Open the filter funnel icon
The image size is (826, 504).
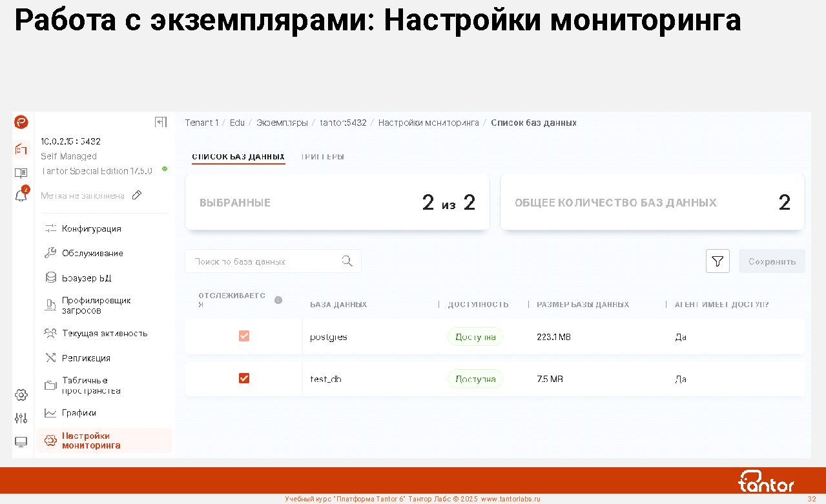(x=718, y=261)
